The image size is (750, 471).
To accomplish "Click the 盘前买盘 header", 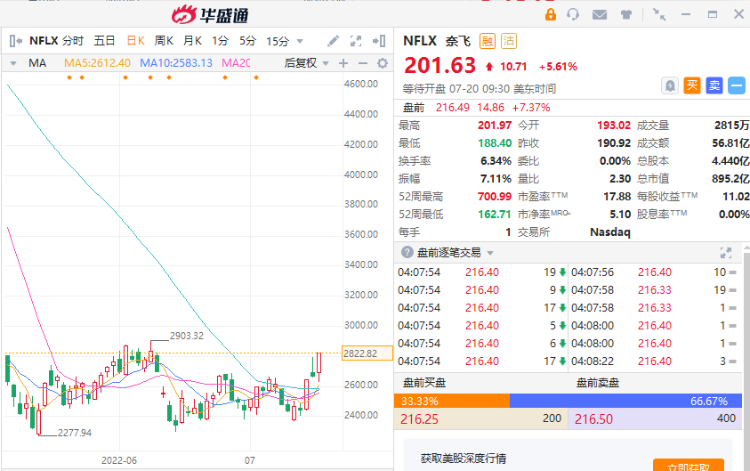I will tap(424, 383).
